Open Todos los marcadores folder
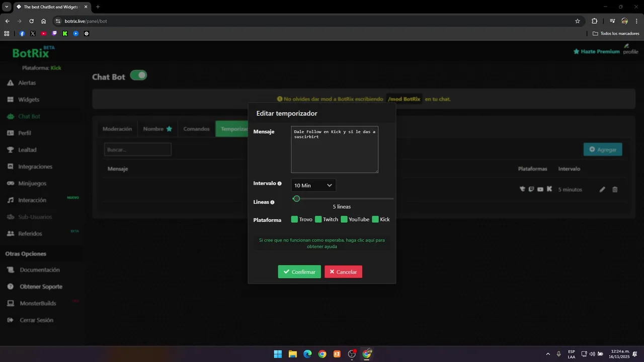Screen dimensions: 644x362 pyautogui.click(x=616, y=34)
